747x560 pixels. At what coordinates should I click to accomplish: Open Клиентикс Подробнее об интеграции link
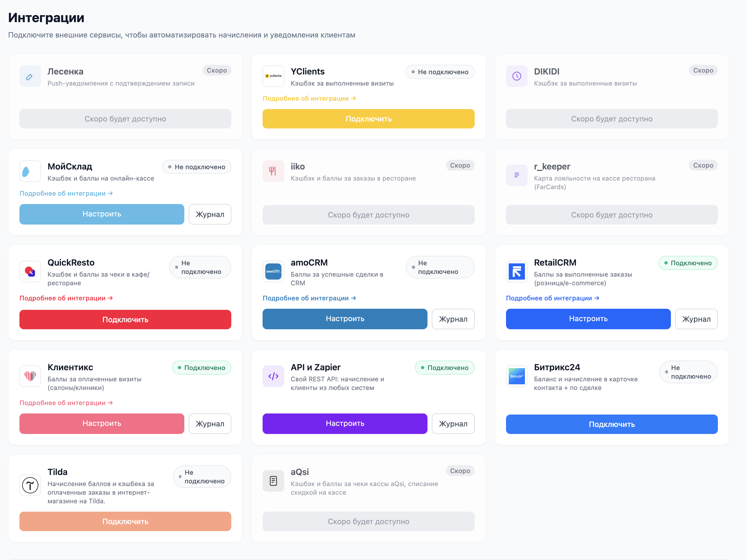66,403
